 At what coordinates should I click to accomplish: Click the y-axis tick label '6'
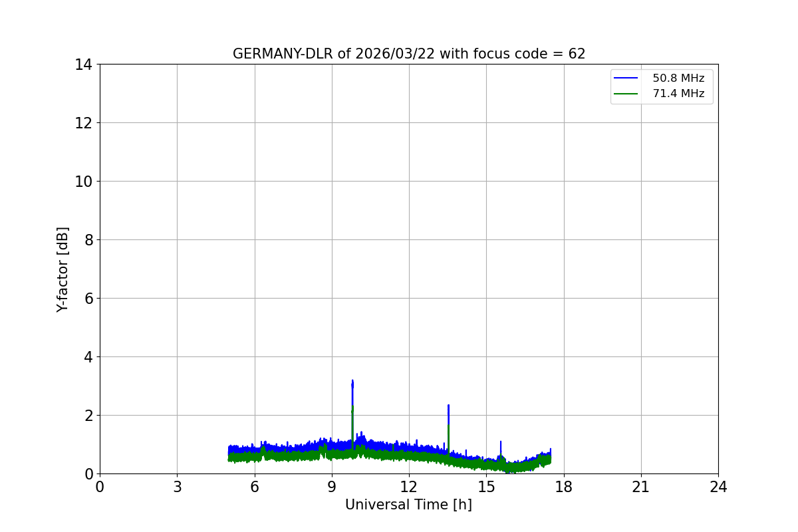tap(88, 299)
